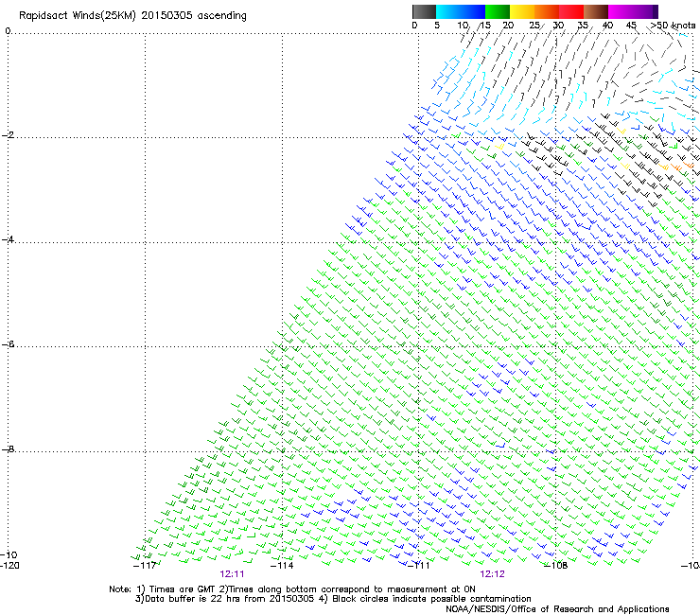Click the '25' label under the color bar
The width and height of the screenshot is (700, 615).
point(534,26)
